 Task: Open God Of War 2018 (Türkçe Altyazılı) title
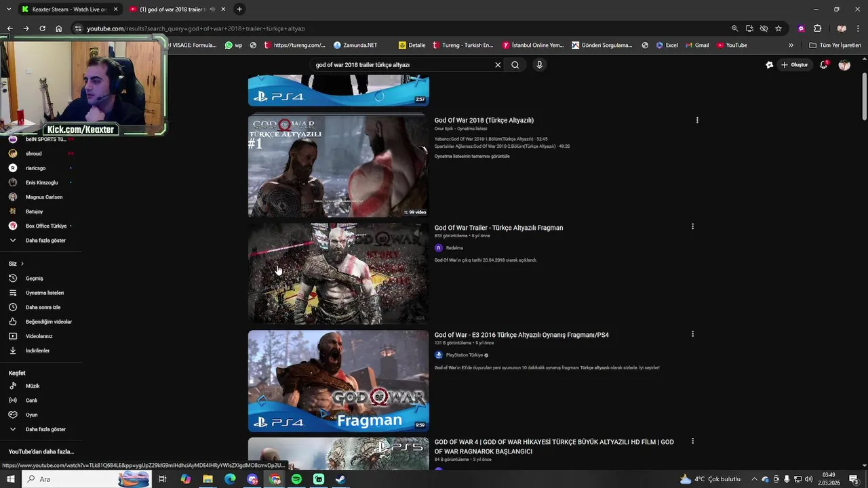(484, 121)
